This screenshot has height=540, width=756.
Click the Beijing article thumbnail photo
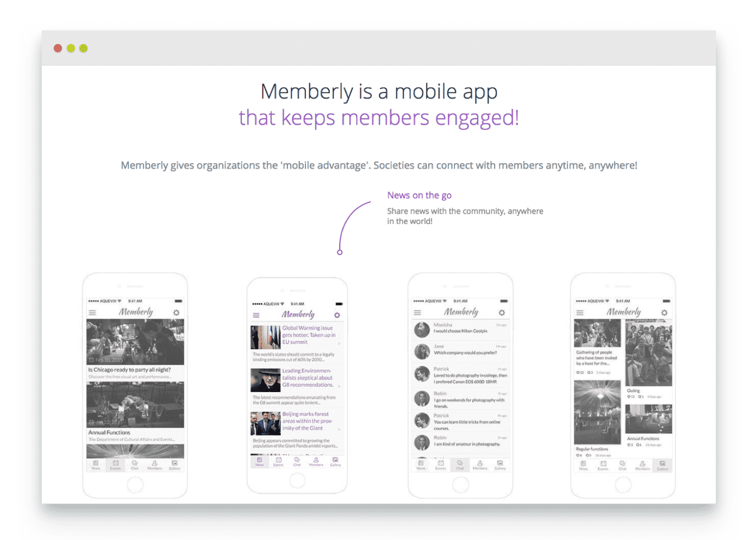[265, 424]
